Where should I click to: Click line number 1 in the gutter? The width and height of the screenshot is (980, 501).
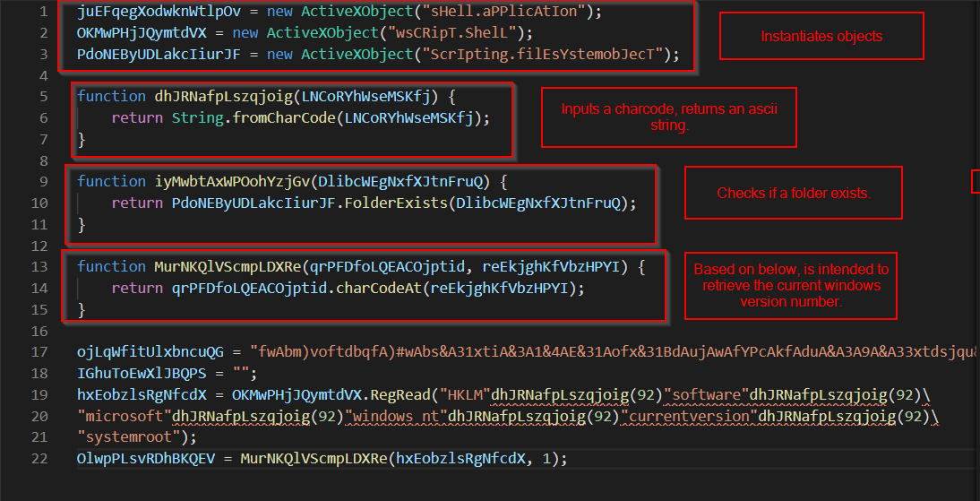42,12
